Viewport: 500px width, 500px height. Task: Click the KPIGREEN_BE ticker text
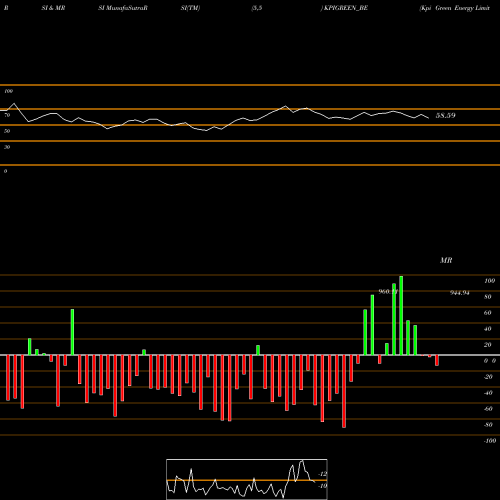[346, 8]
